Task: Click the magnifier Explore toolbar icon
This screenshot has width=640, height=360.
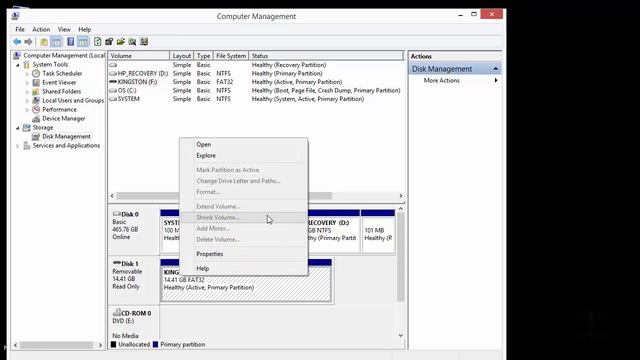Action: point(132,42)
